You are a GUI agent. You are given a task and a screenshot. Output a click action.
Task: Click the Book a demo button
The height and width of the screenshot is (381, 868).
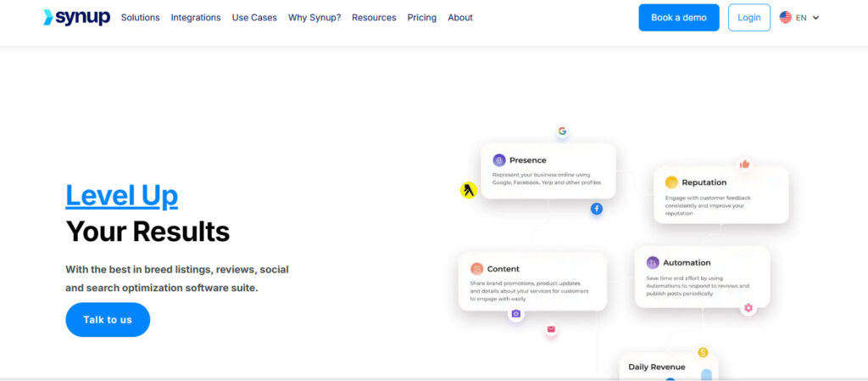679,17
